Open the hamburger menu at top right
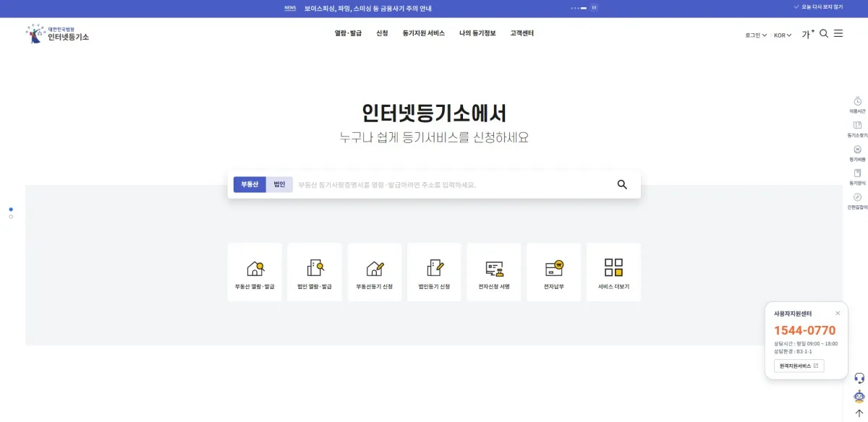 [838, 33]
